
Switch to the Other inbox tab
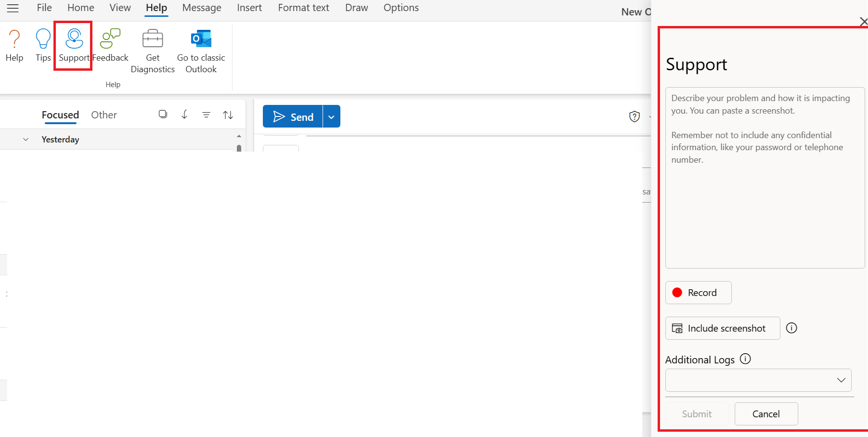pyautogui.click(x=104, y=115)
